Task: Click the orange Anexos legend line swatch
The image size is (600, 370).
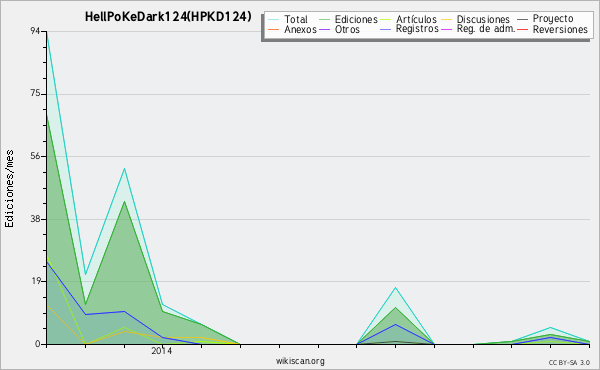Action: click(274, 29)
